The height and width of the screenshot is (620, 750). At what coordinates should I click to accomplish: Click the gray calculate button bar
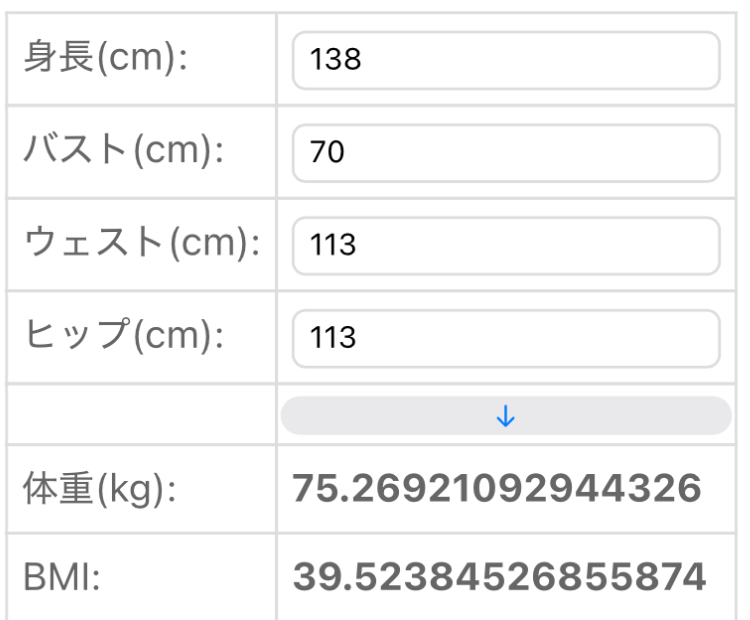[x=505, y=416]
